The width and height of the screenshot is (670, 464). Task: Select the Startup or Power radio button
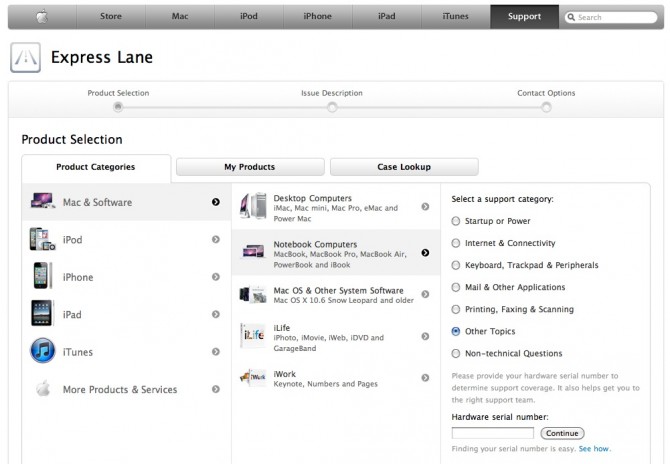click(x=456, y=221)
